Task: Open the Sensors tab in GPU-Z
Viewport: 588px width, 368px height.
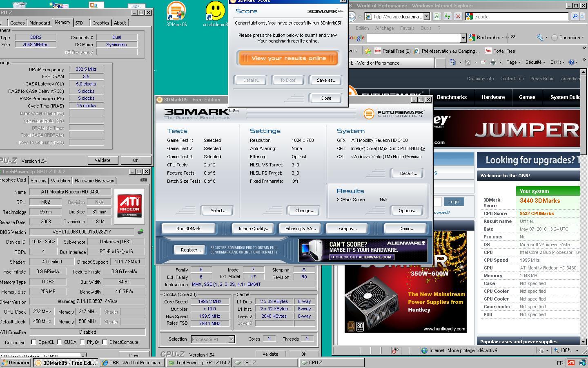Action: pos(38,180)
